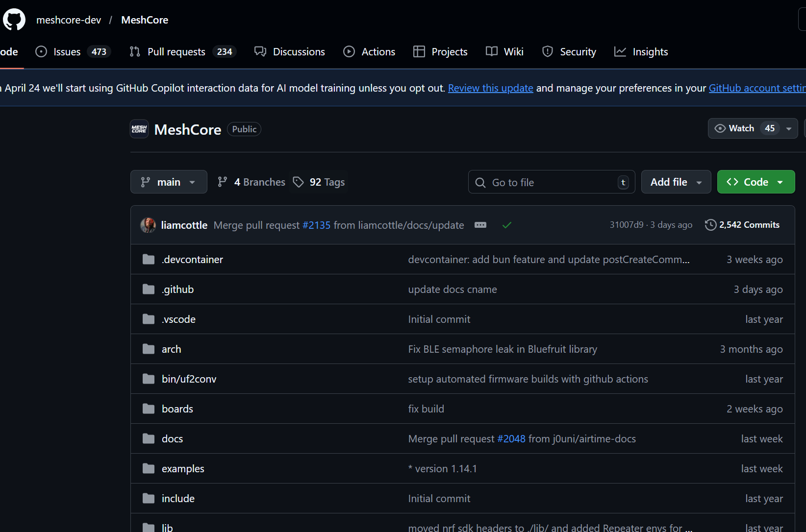Click the tag icon beside 92 Tags
This screenshot has width=806, height=532.
click(298, 182)
